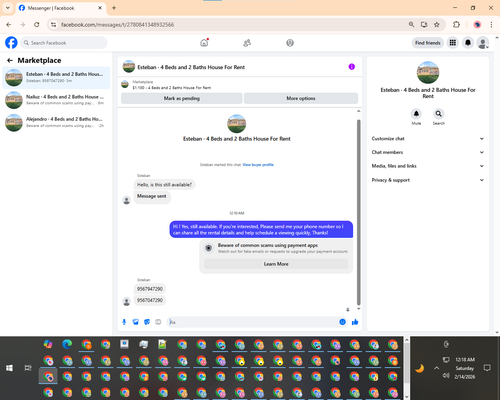The width and height of the screenshot is (500, 400).
Task: Open the account profile picture menu
Action: pos(483,43)
